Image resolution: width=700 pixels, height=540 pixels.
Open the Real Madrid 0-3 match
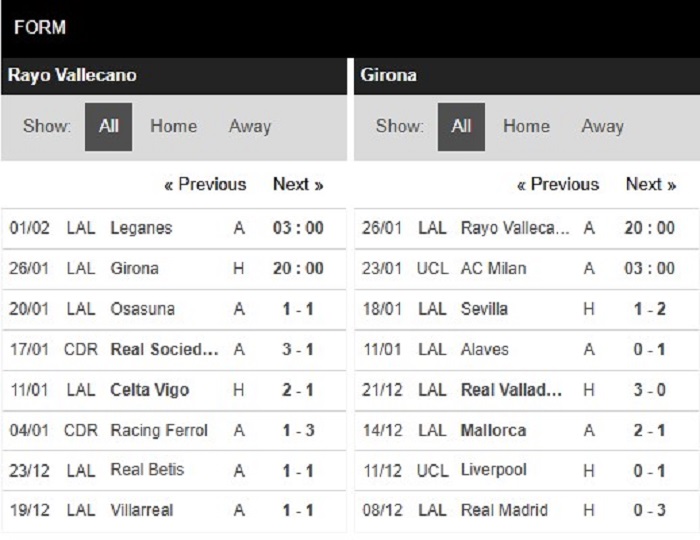coord(527,511)
